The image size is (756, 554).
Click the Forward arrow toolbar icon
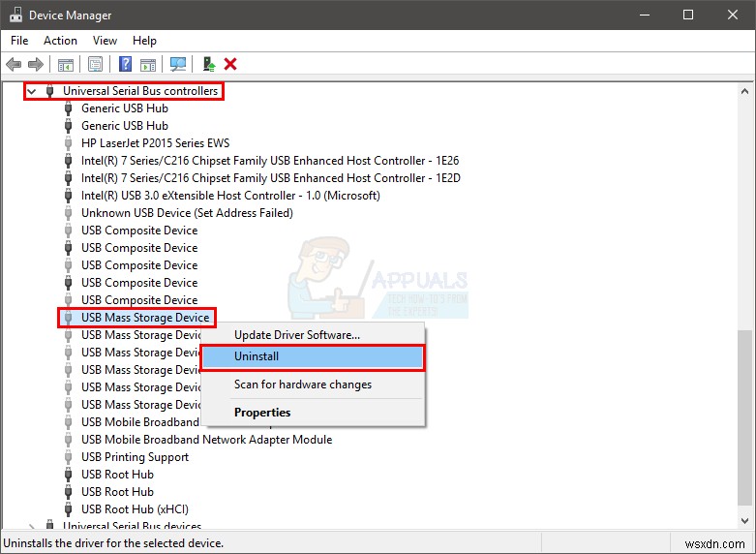point(36,64)
